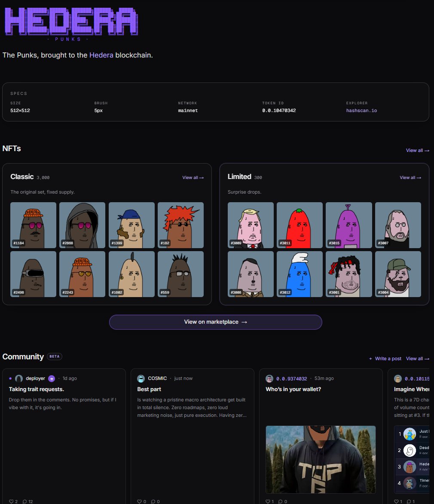This screenshot has height=504, width=434.
Task: Open the hooded TCP image in wallet post
Action: (x=321, y=460)
